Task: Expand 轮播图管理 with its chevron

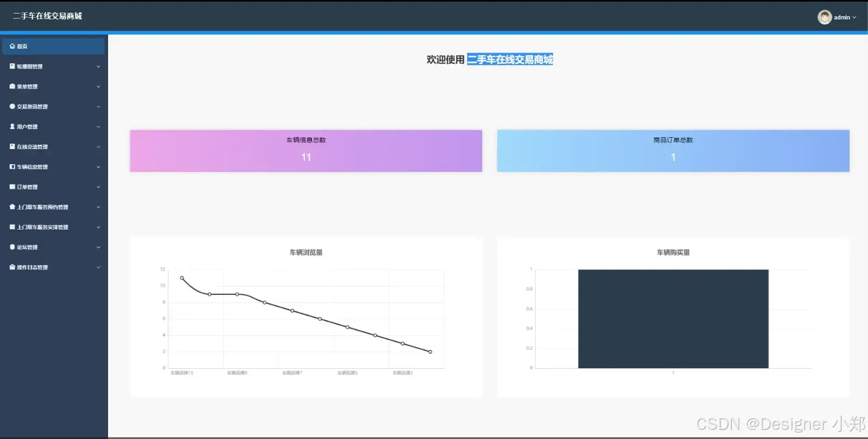Action: [98, 66]
